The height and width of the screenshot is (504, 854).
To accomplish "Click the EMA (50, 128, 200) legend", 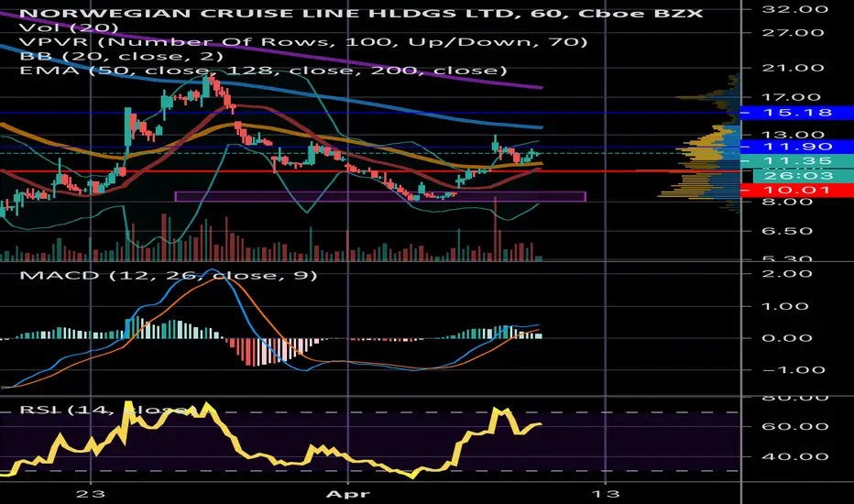I will 264,71.
